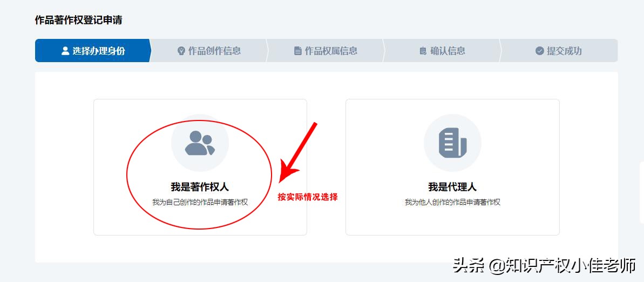
Task: Go to the 确认信息 step
Action: (x=442, y=51)
